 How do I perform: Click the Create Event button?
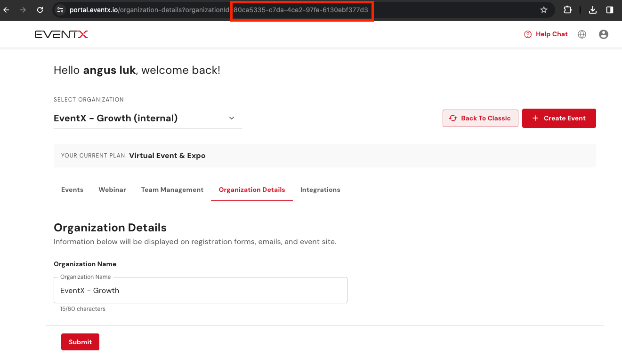tap(559, 118)
